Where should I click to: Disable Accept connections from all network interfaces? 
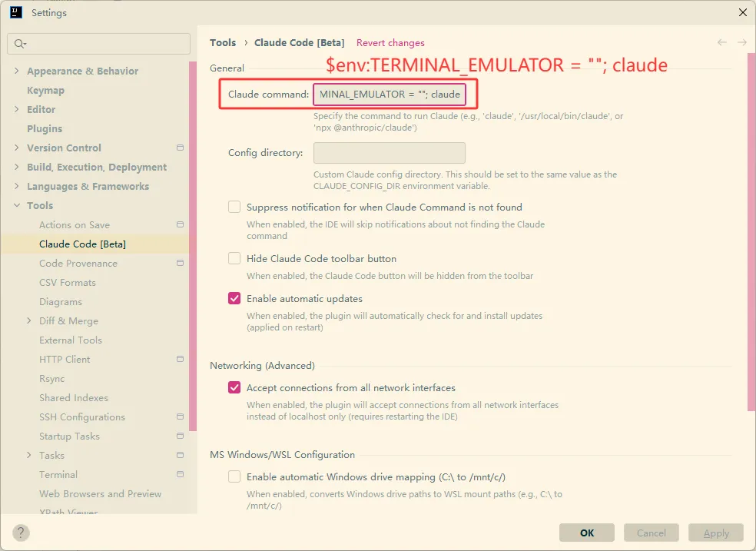(x=234, y=387)
